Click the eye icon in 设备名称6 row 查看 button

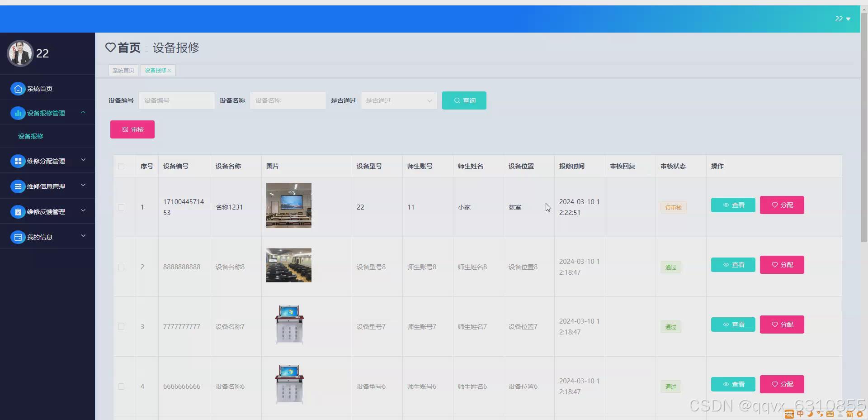pos(726,384)
